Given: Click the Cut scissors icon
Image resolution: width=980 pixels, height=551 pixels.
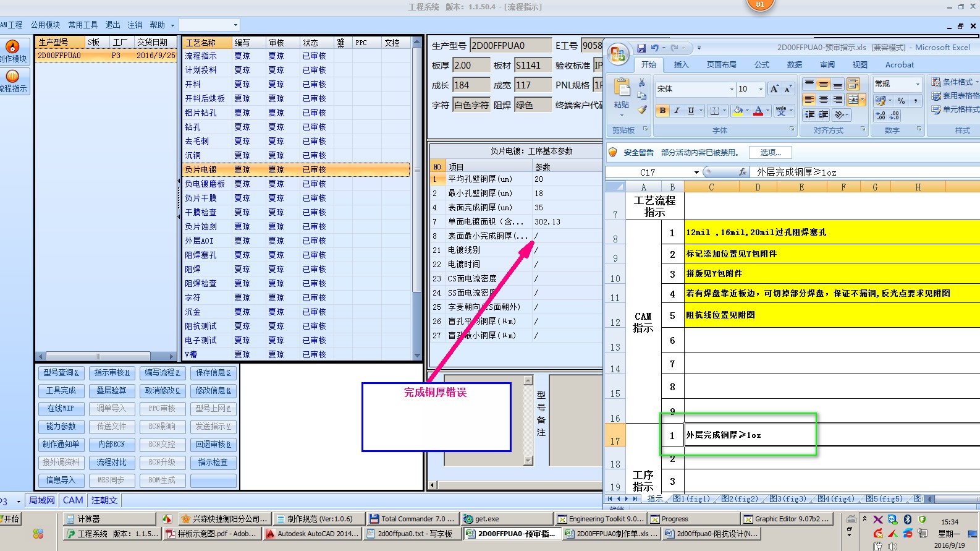Looking at the screenshot, I should [642, 82].
